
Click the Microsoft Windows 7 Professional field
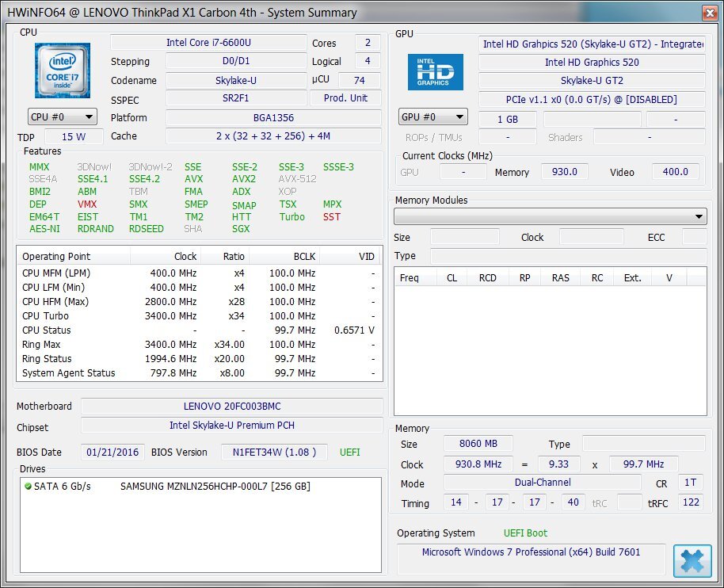click(531, 552)
